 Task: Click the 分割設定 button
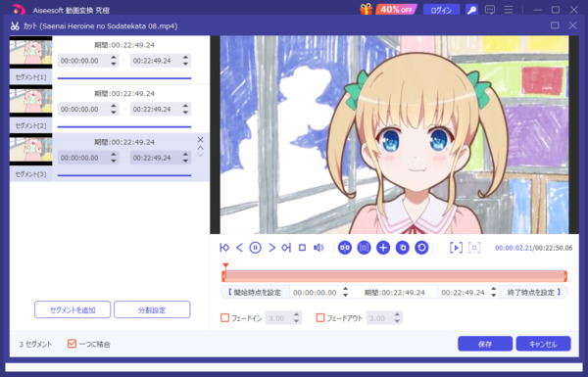point(152,309)
